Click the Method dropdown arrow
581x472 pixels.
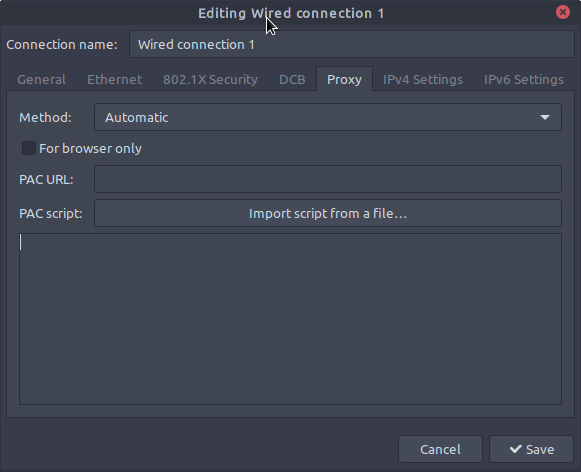point(544,117)
